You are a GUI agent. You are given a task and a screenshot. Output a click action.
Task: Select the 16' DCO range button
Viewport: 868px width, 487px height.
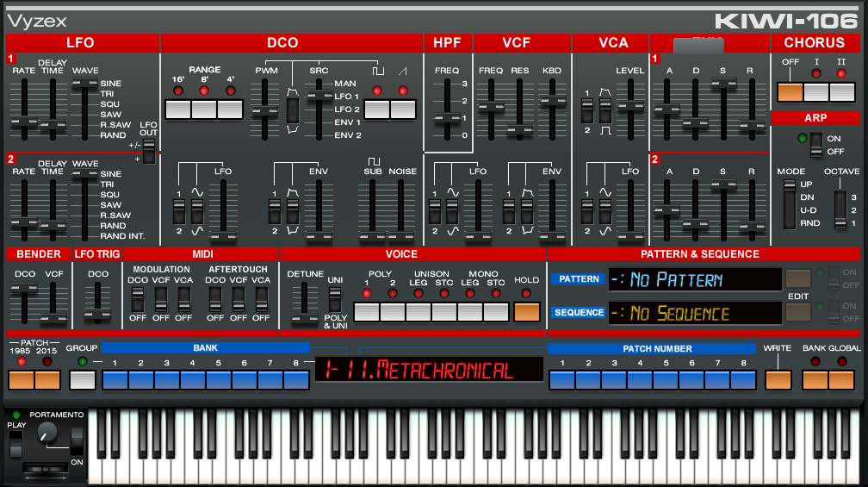[178, 109]
